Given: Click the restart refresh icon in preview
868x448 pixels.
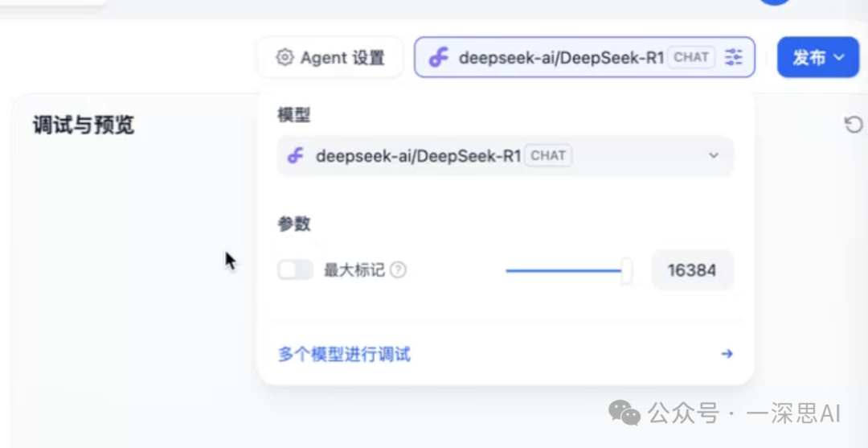Looking at the screenshot, I should pos(853,125).
